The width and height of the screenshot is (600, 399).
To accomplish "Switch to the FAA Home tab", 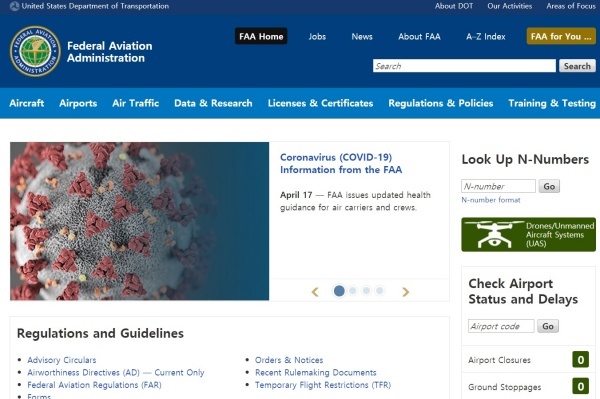I will coord(261,36).
